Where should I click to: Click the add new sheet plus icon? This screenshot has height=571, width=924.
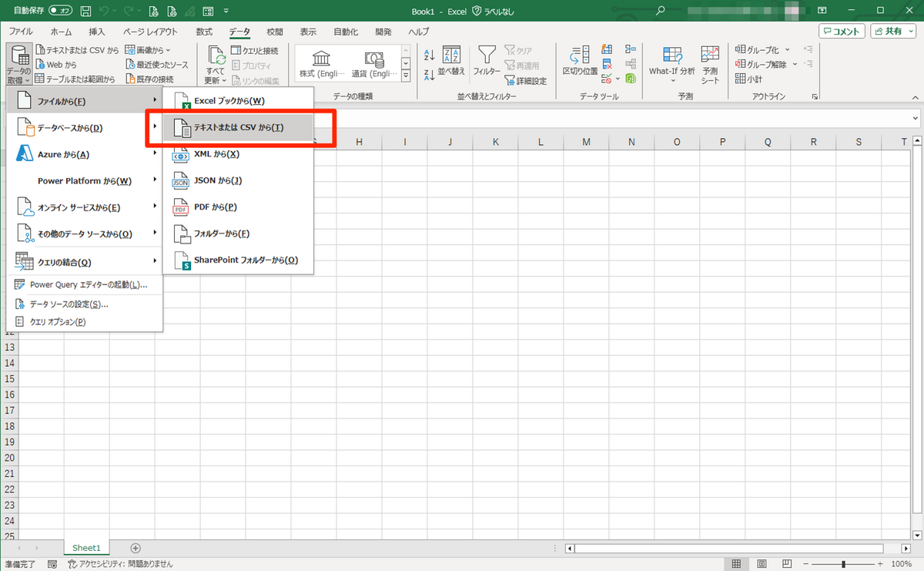point(136,548)
